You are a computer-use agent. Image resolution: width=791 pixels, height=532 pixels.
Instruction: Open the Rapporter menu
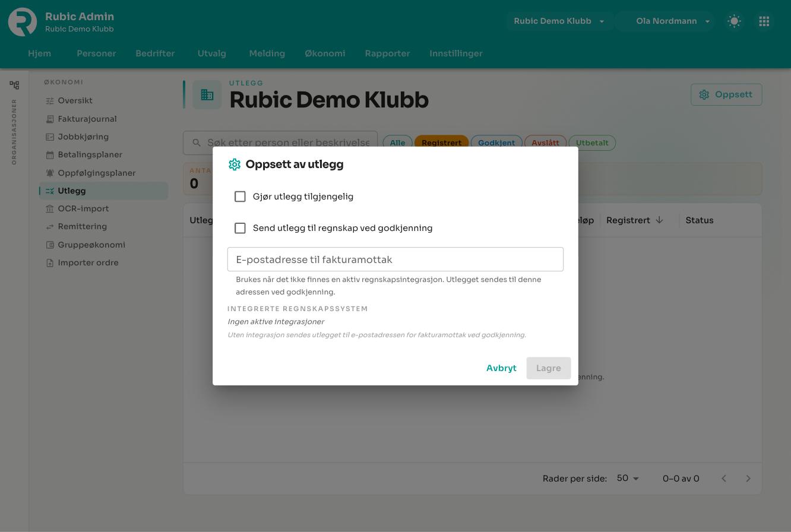(388, 53)
